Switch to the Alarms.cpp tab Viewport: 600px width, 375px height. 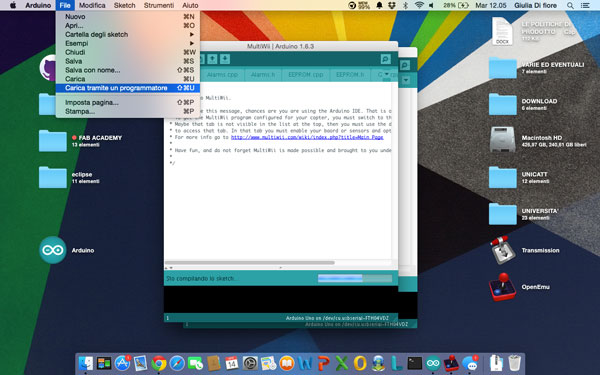click(222, 75)
